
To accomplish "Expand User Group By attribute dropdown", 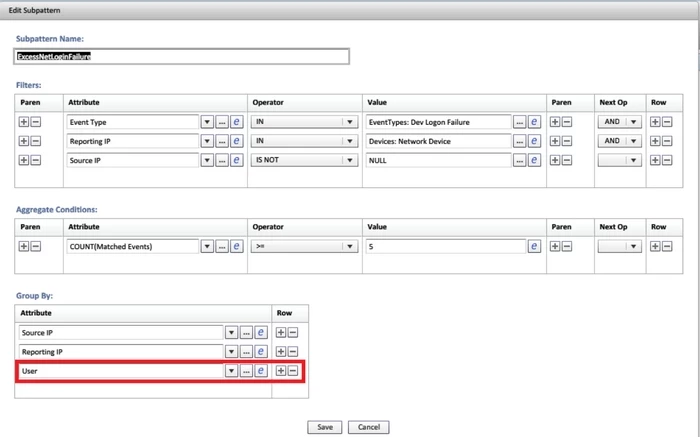I will coord(231,371).
